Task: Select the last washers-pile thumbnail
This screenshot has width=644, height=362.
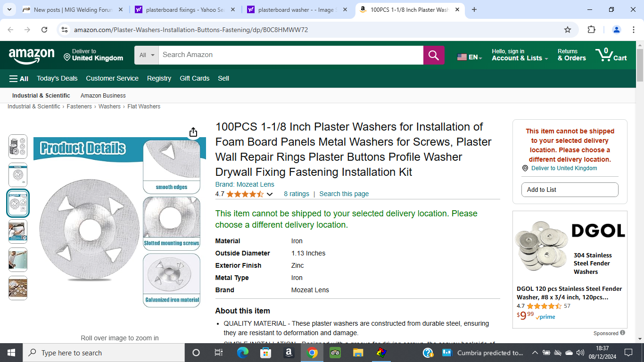Action: click(18, 288)
